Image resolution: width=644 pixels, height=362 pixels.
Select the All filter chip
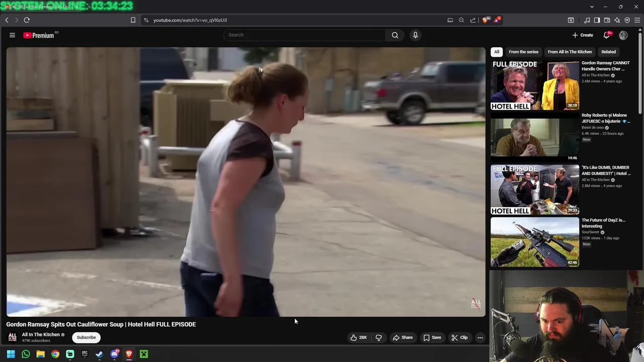tap(497, 52)
